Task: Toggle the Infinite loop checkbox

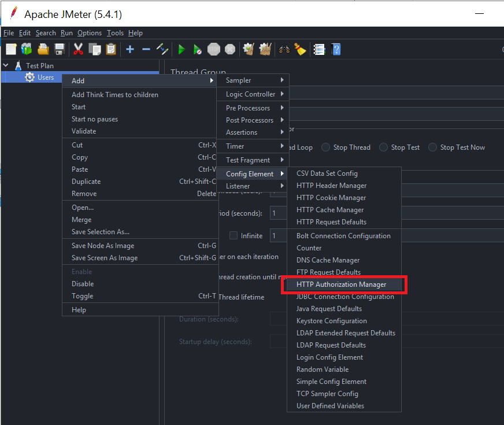Action: pyautogui.click(x=234, y=236)
